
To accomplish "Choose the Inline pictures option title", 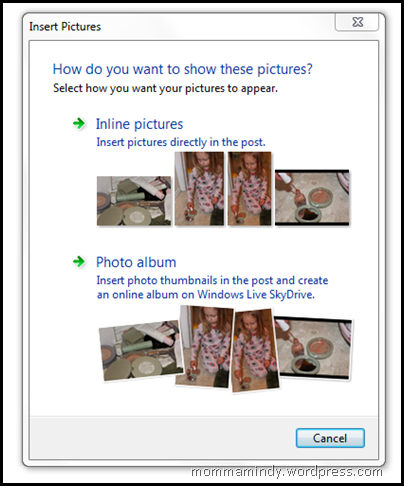I will click(x=139, y=124).
